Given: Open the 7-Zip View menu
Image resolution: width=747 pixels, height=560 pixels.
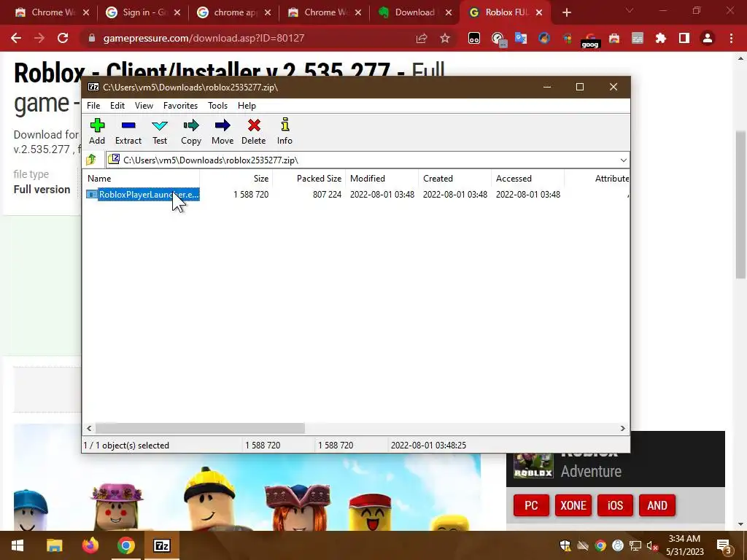Looking at the screenshot, I should [144, 106].
